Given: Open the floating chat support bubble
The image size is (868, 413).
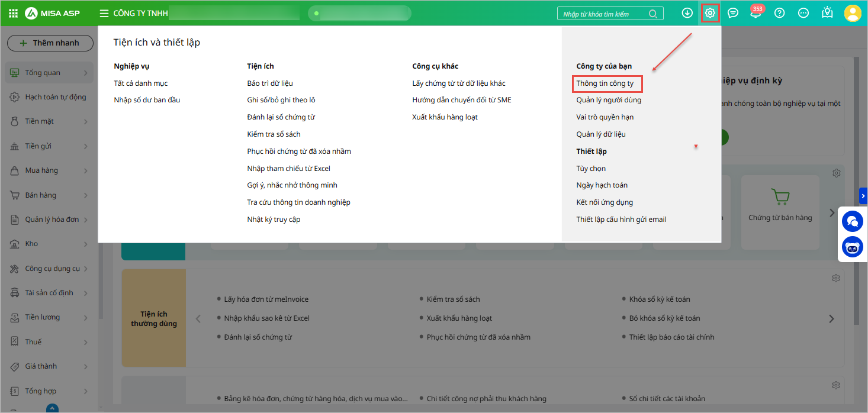Looking at the screenshot, I should coord(852,221).
